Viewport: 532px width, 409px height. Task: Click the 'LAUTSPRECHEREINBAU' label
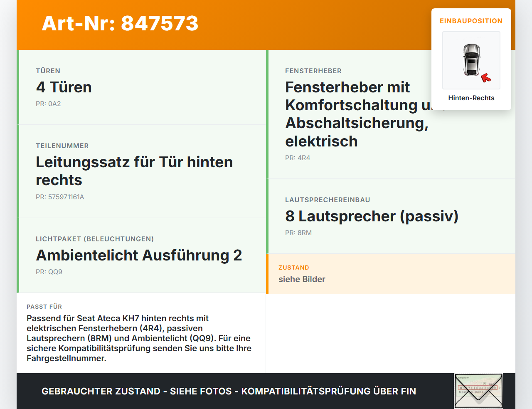[x=328, y=200]
